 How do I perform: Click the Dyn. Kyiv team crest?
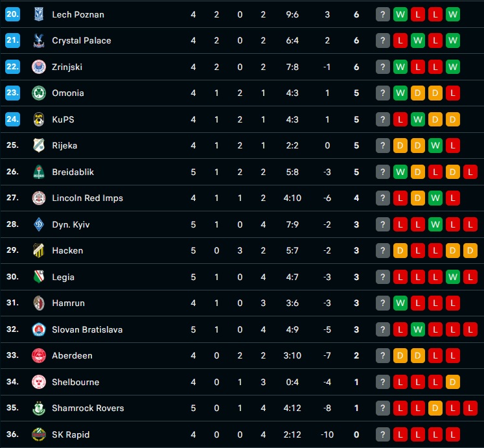point(39,224)
